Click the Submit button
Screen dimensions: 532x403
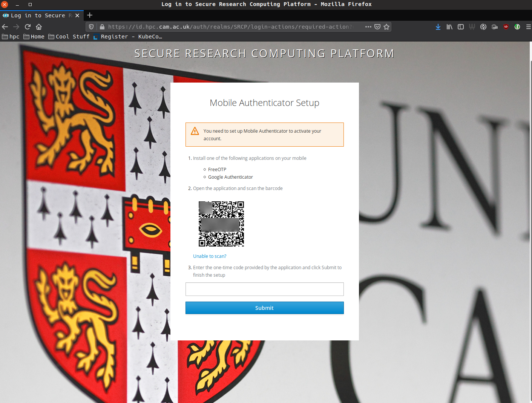point(264,308)
